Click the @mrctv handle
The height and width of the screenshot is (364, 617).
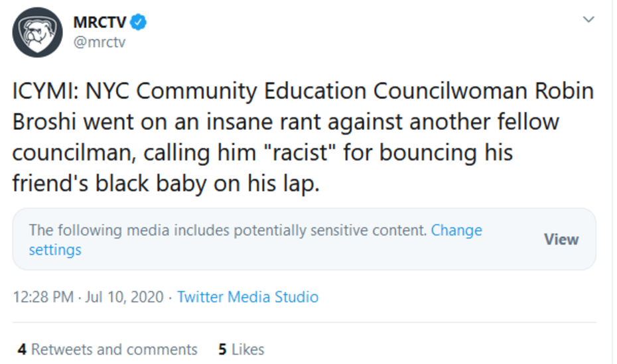99,42
